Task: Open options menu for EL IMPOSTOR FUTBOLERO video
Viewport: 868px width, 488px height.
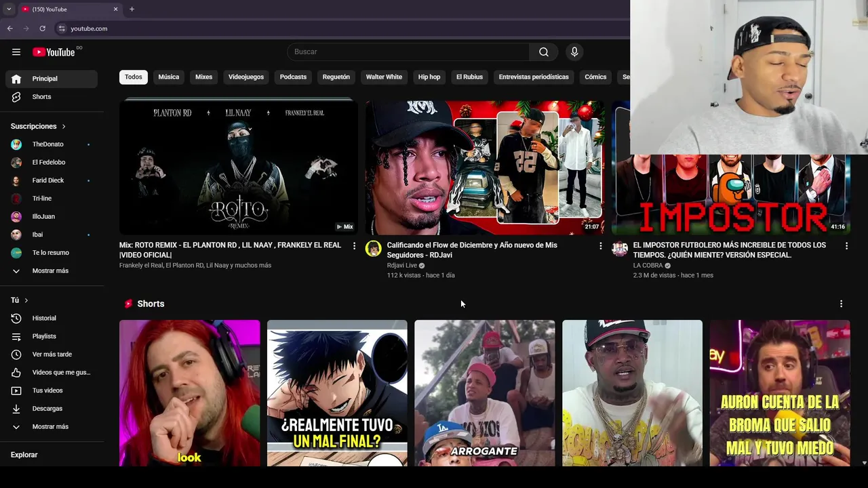Action: pyautogui.click(x=846, y=246)
